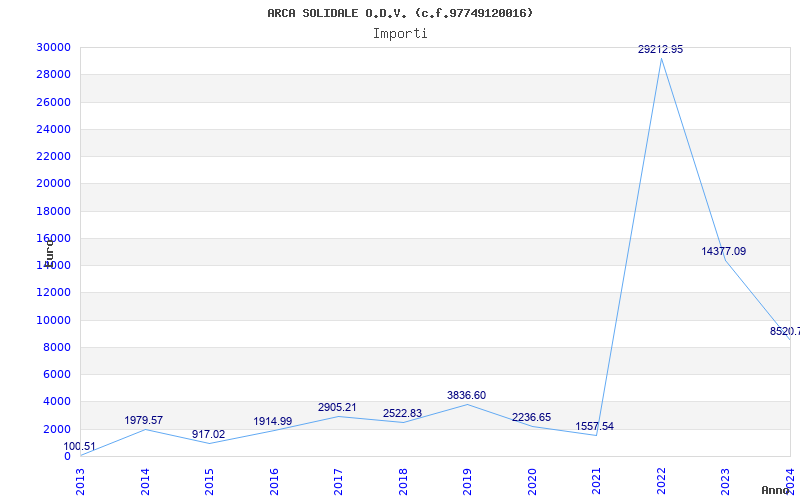Image resolution: width=800 pixels, height=500 pixels.
Task: Click the 20000 y-axis label
Action: (x=53, y=184)
